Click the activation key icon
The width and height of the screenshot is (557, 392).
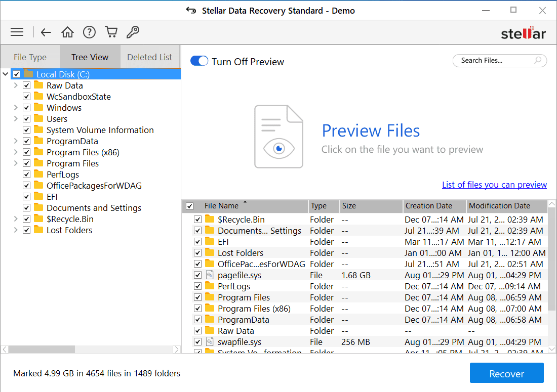coord(133,32)
